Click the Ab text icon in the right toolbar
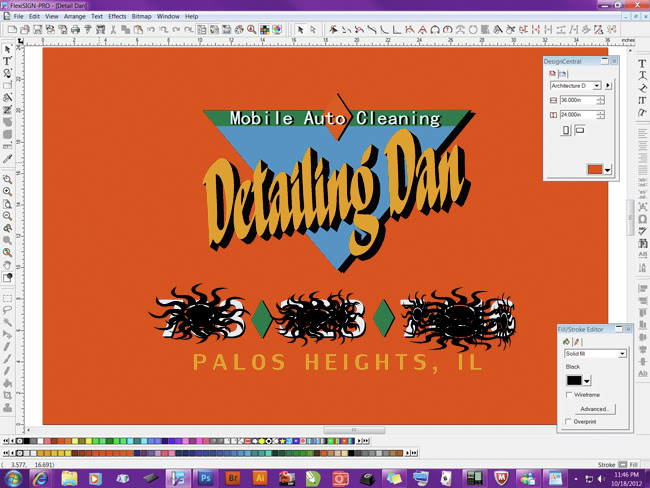 tap(643, 374)
